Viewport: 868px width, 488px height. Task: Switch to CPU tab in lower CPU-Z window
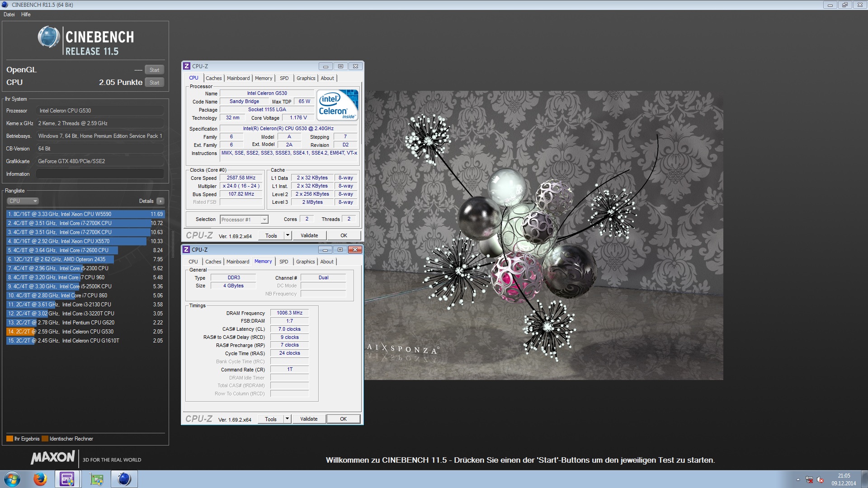(193, 262)
